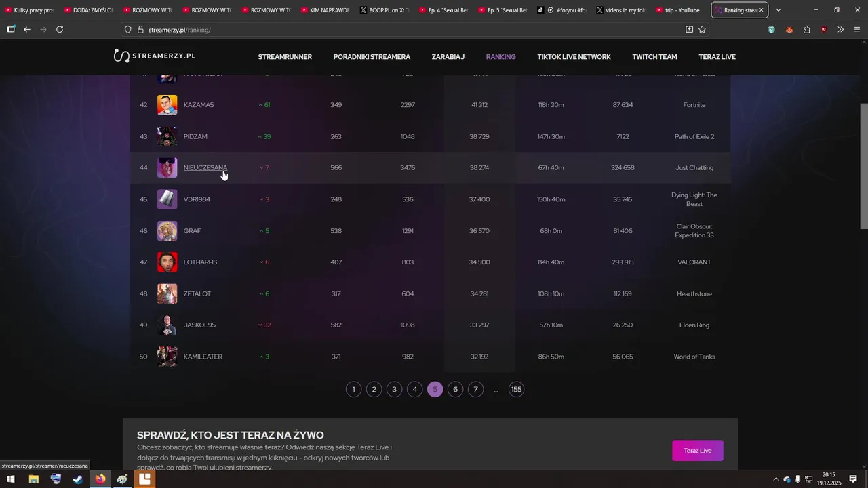
Task: Open the sidebar toggle icon left of the back arrow
Action: (x=11, y=30)
